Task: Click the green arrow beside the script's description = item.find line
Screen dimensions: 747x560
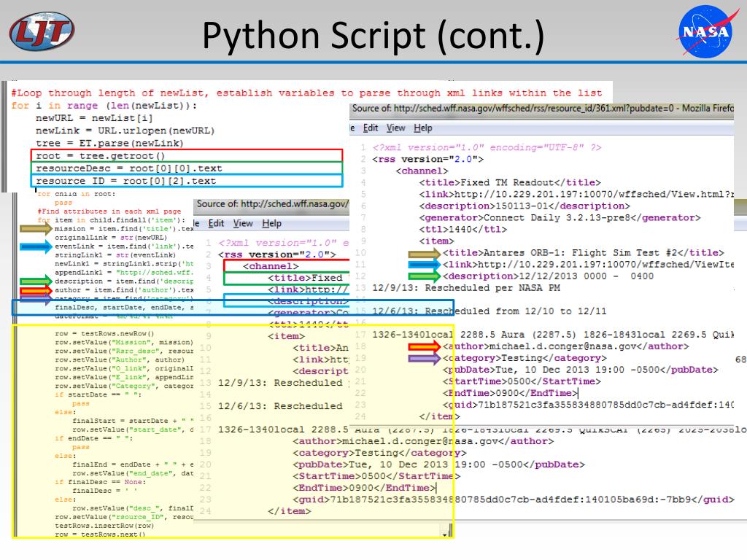Action: coord(34,280)
